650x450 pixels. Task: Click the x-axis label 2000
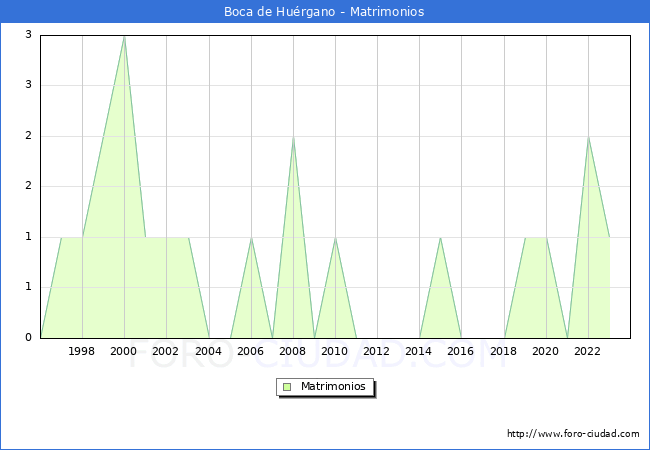tap(123, 351)
